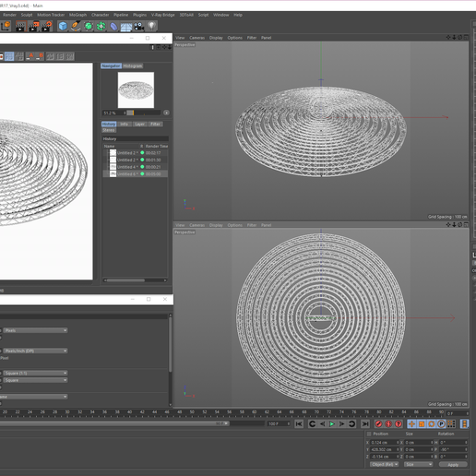Switch to the Info tab

click(125, 124)
